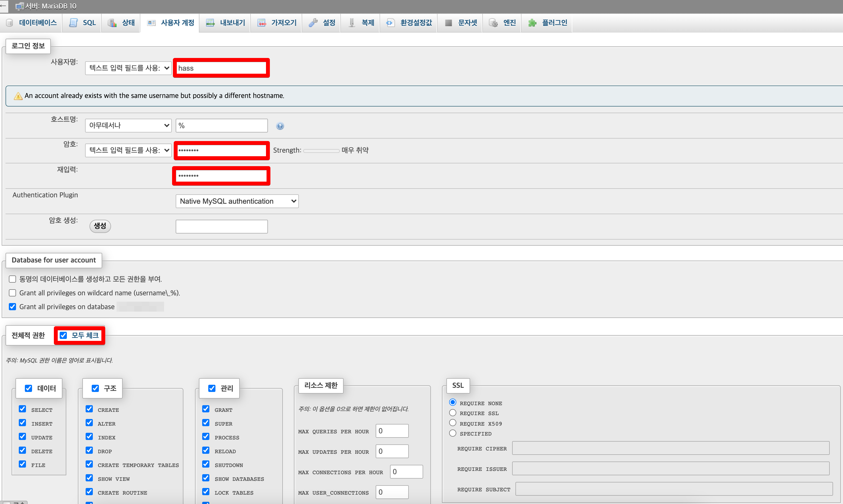This screenshot has height=504, width=843.
Task: Expand the username input type dropdown
Action: point(128,68)
